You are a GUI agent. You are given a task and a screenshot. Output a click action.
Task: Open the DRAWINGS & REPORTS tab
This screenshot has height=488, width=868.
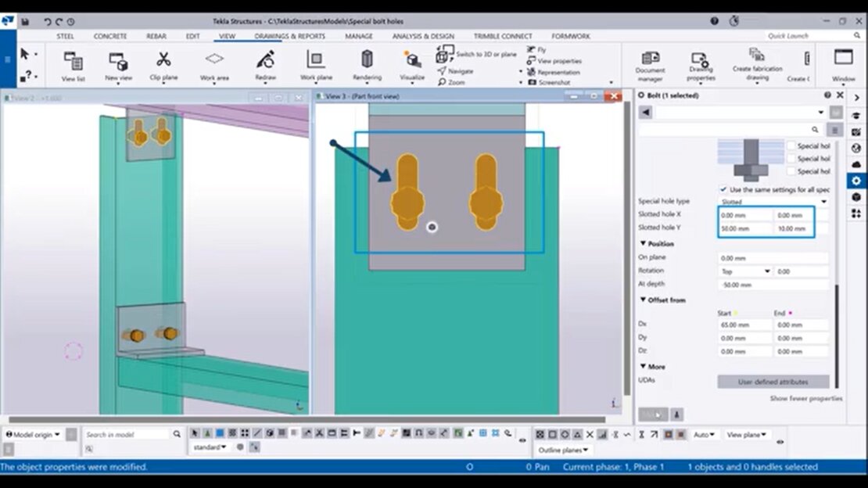point(289,36)
